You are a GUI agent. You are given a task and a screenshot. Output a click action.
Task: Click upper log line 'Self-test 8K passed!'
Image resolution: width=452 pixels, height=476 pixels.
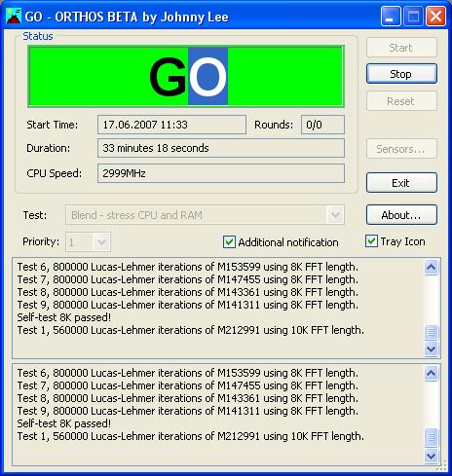click(x=64, y=317)
